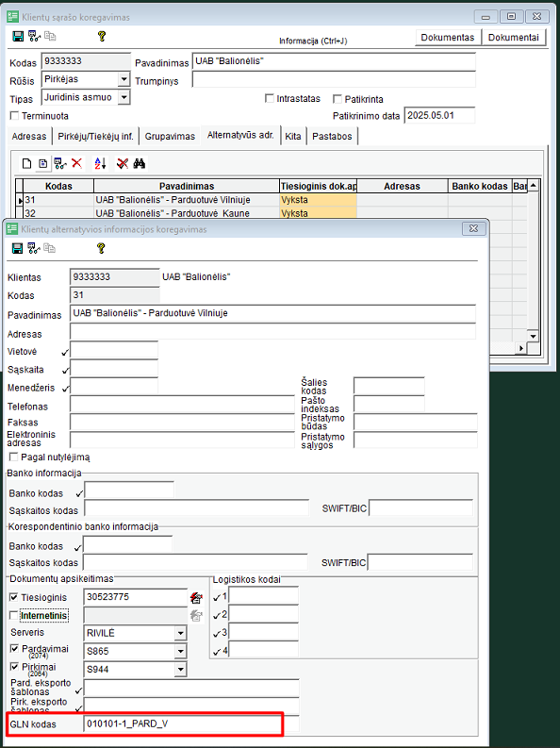Viewport: 560px width, 748px height.
Task: Open the Serveris RIVILĖ dropdown
Action: point(180,634)
